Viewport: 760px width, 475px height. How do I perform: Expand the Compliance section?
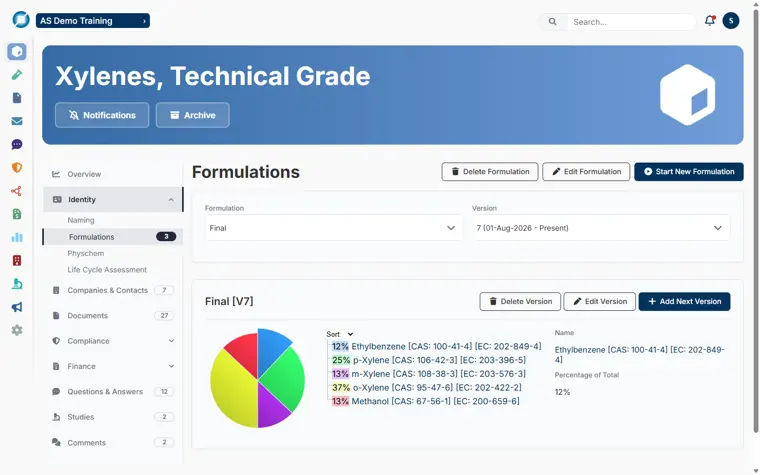point(113,341)
